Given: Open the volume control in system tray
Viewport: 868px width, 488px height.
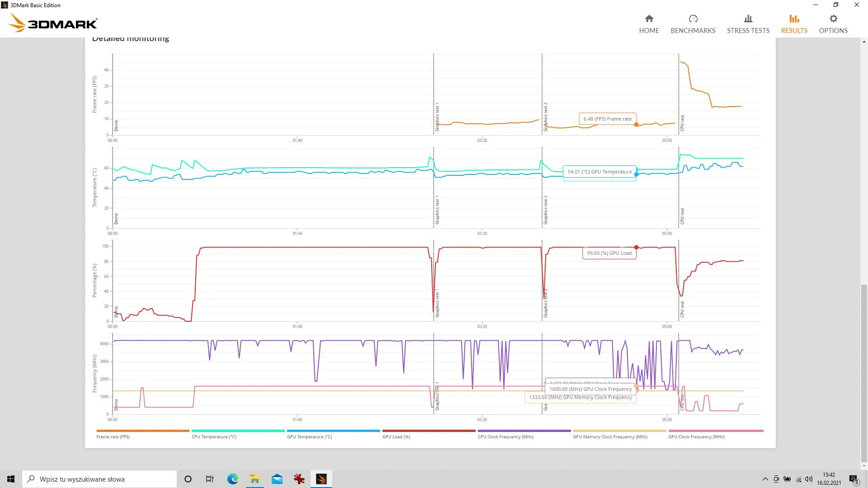Looking at the screenshot, I should tap(809, 479).
